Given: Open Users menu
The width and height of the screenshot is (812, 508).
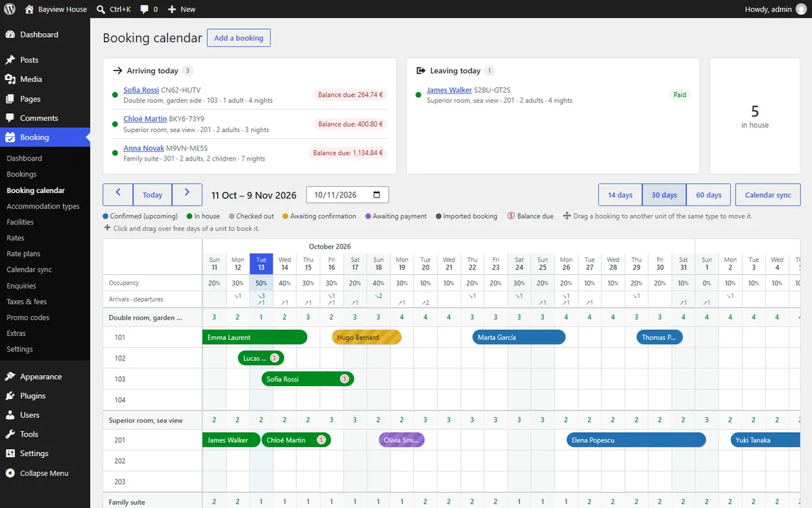Looking at the screenshot, I should click(x=45, y=415).
